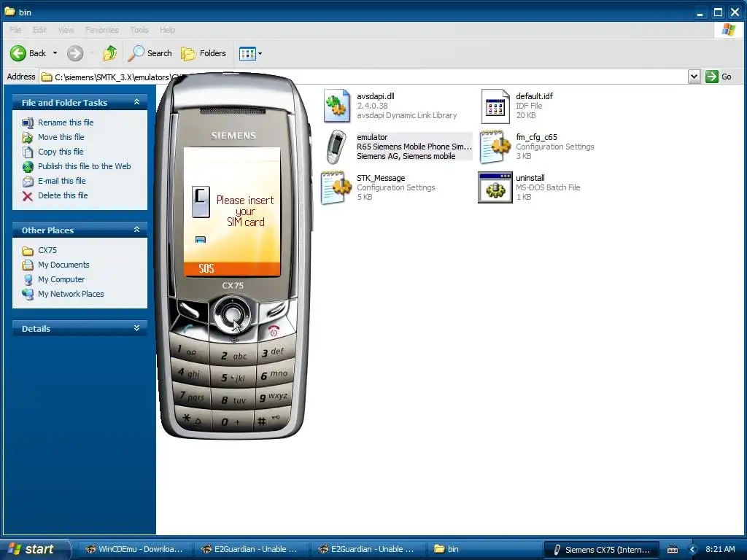Switch to first E2Guardian taskbar window
Screen dimensions: 747x560
(251, 549)
